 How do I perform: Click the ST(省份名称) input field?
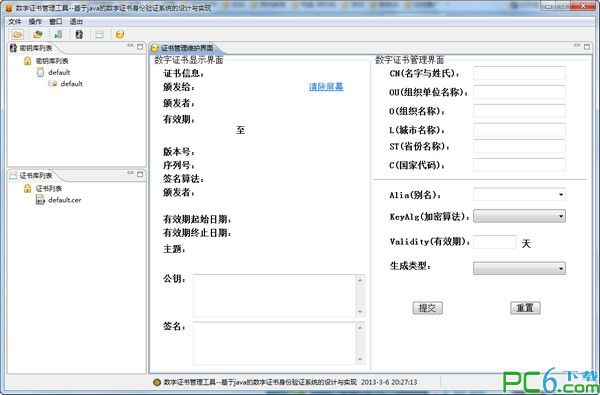click(x=519, y=146)
